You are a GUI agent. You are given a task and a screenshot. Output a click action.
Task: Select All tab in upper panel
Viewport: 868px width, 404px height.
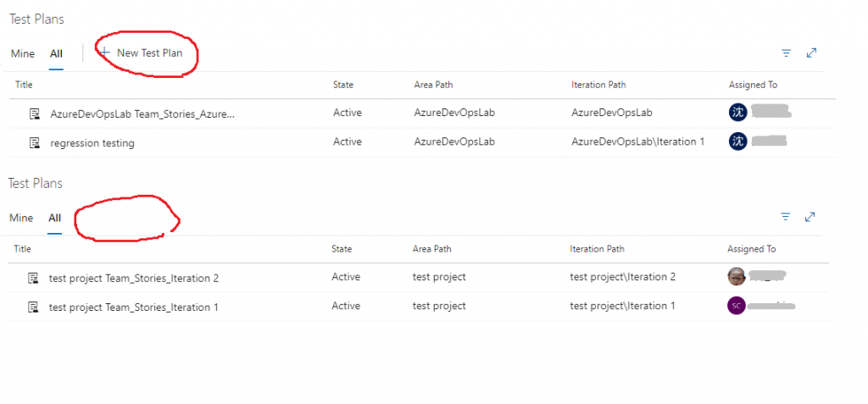(x=56, y=53)
